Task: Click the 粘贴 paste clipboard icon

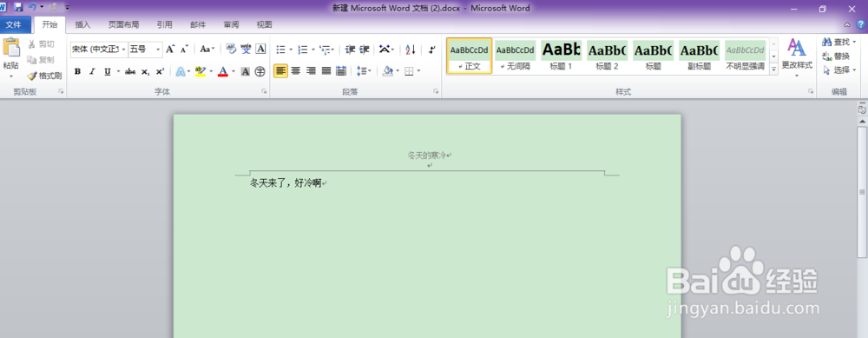Action: [11, 48]
